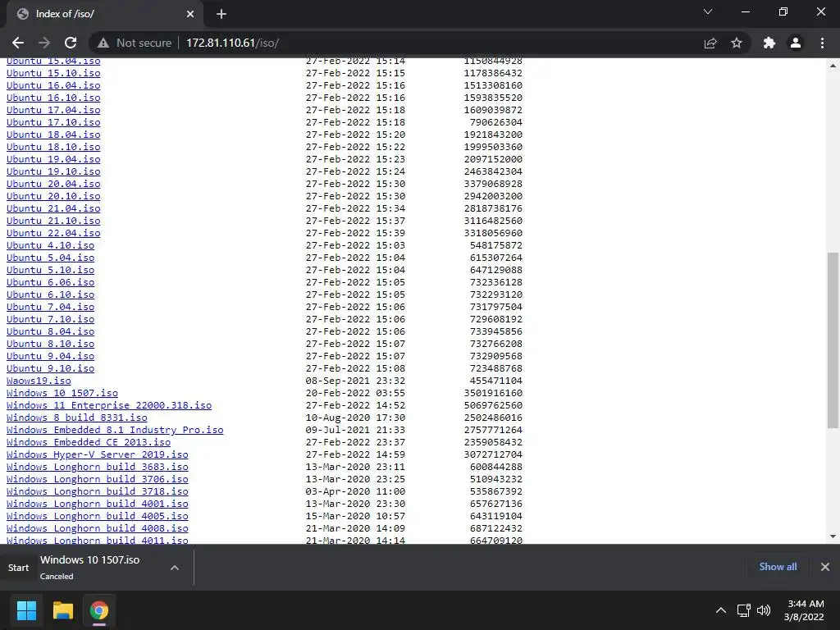Open the Ubuntu_6.06.iso link
840x630 pixels.
(x=50, y=282)
